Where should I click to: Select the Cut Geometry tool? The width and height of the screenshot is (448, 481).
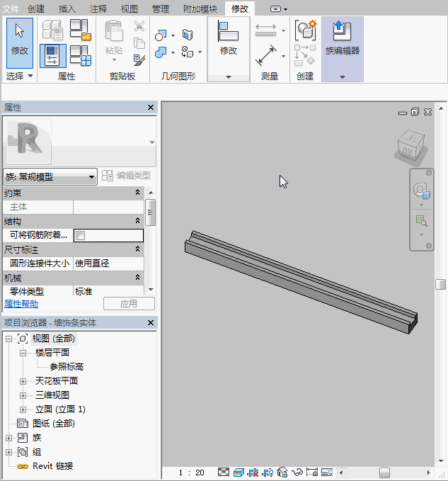pos(161,35)
